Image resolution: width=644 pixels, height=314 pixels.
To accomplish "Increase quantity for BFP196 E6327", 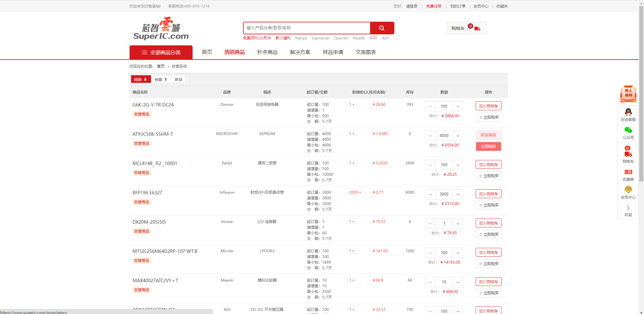I will pyautogui.click(x=458, y=194).
